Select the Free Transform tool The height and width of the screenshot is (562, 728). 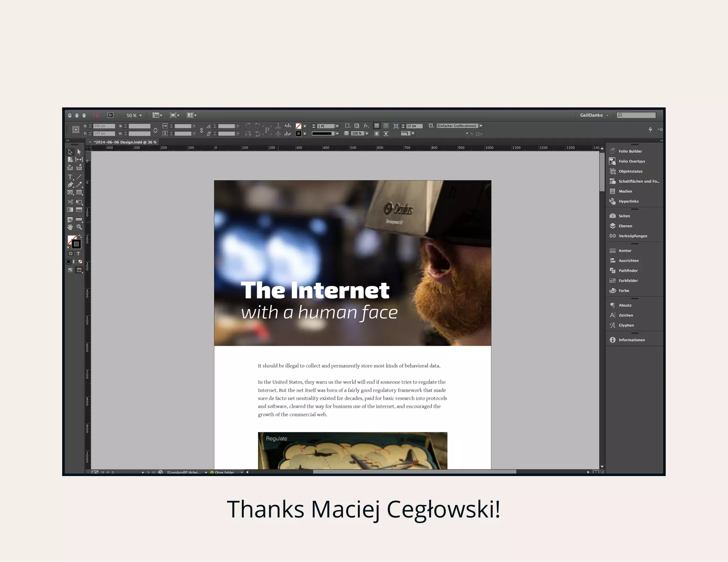[79, 202]
